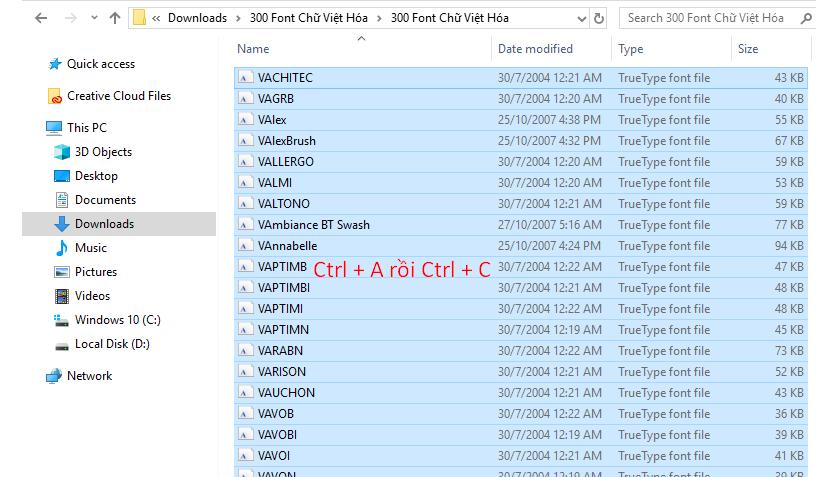Open Creative Cloud Files in the sidebar
The width and height of the screenshot is (816, 477).
[x=119, y=96]
